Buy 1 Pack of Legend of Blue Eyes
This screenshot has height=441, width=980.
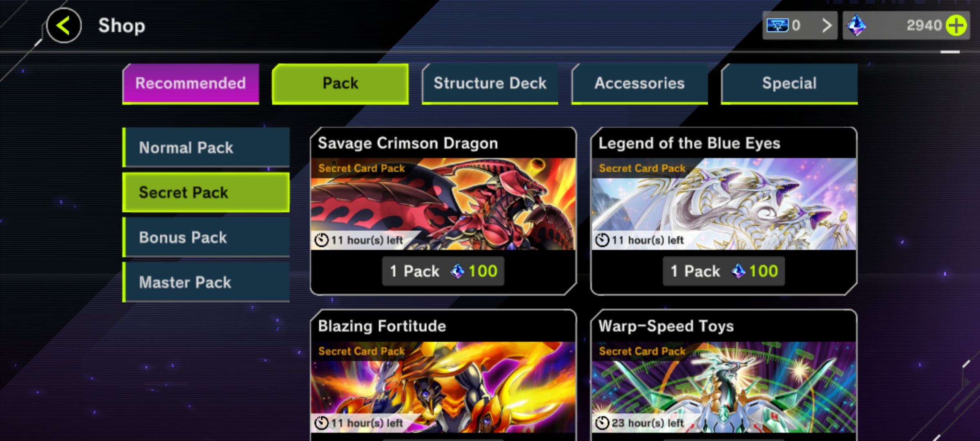(724, 271)
